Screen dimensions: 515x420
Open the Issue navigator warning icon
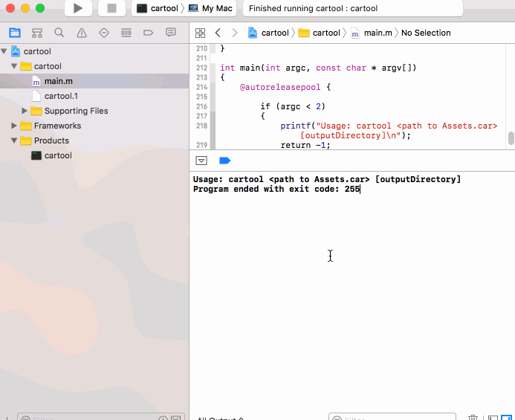coord(82,33)
